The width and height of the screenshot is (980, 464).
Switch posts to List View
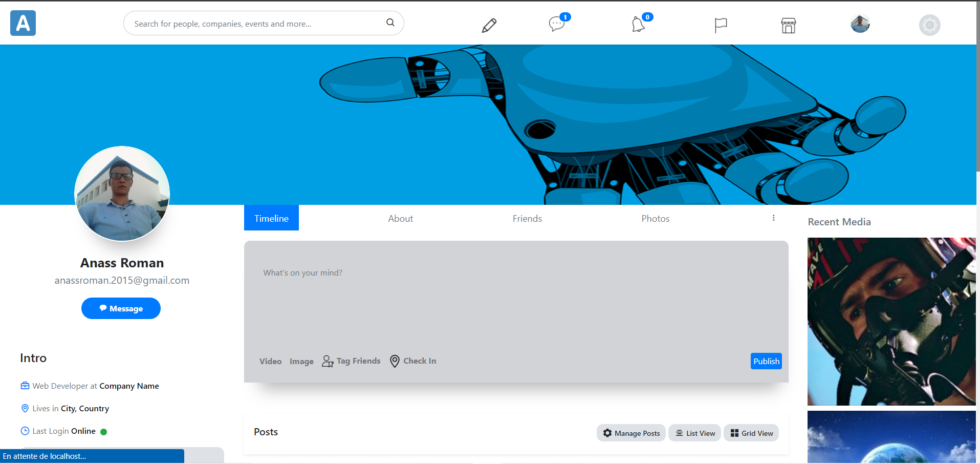click(695, 433)
